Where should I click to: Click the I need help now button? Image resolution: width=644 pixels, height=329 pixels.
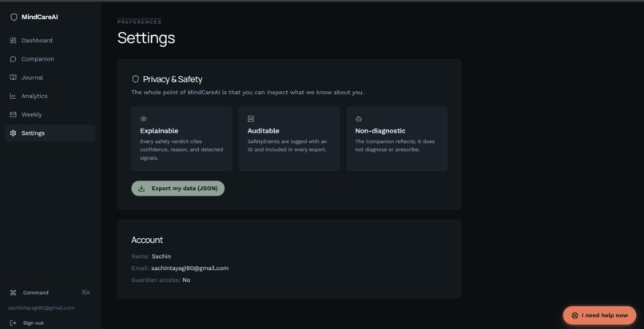[x=599, y=315]
